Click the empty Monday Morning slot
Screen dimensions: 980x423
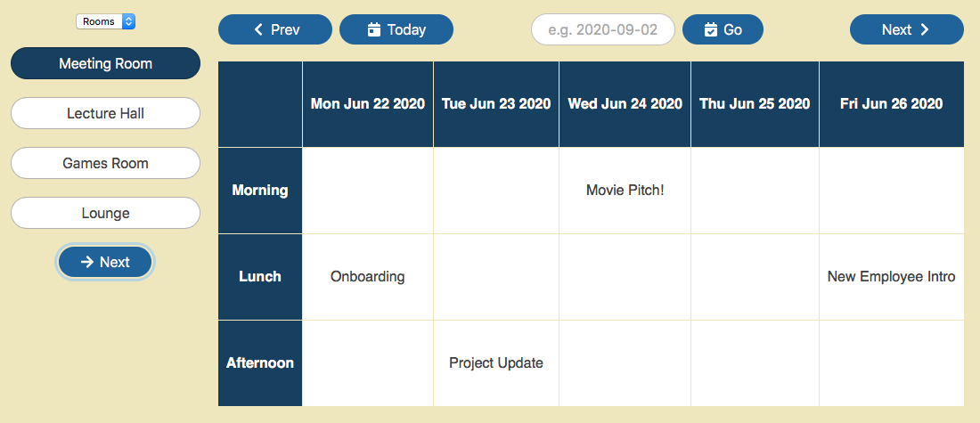click(367, 190)
